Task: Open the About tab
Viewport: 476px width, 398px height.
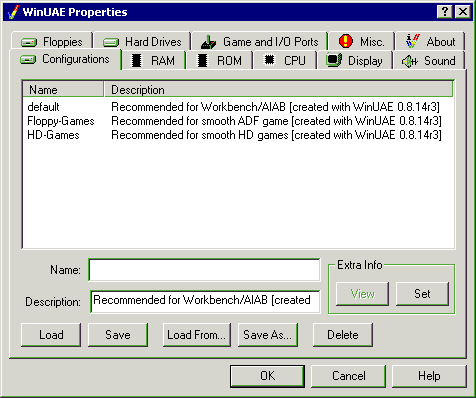Action: [430, 42]
